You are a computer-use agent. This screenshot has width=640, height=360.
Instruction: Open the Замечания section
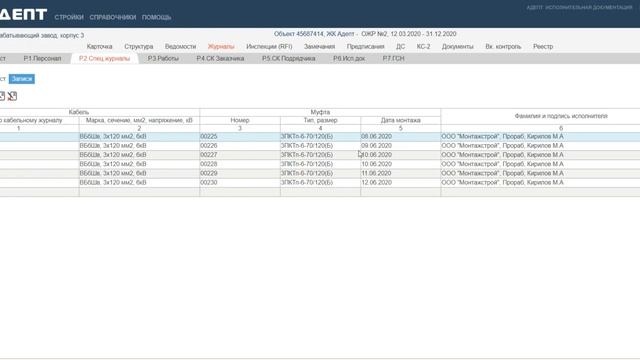[319, 47]
